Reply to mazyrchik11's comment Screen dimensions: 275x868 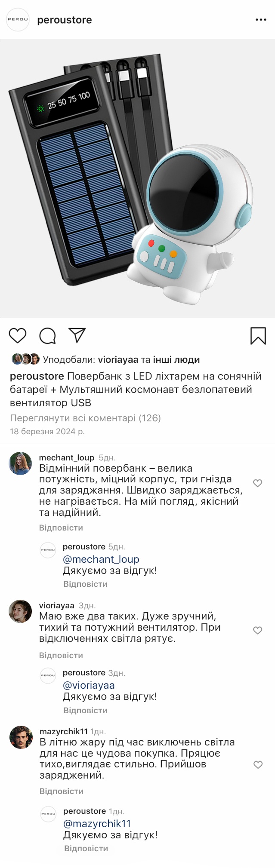[x=62, y=791]
